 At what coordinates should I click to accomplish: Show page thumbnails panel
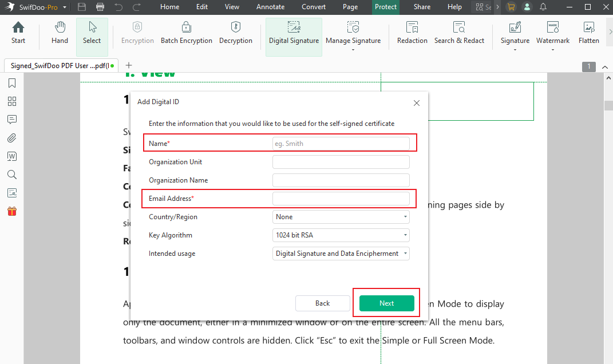click(12, 102)
